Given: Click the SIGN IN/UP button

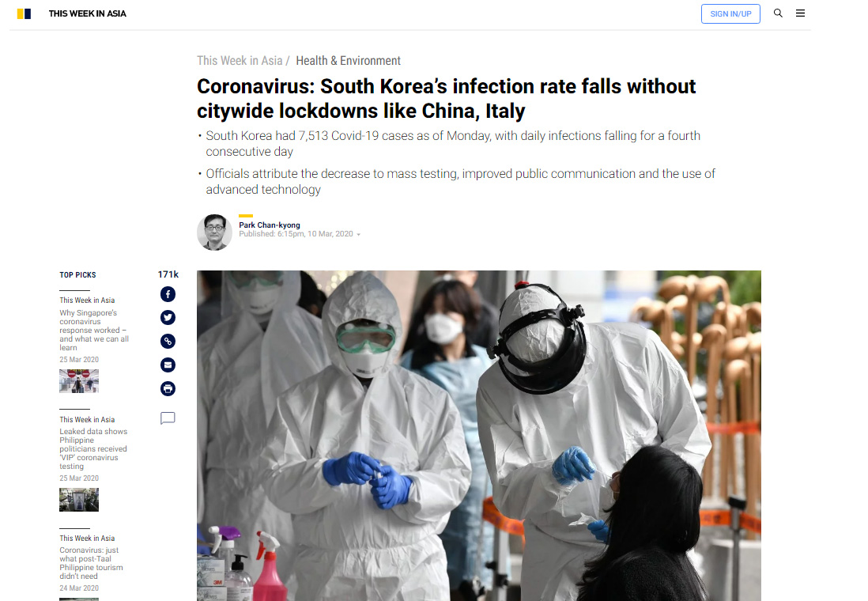Looking at the screenshot, I should [x=730, y=14].
